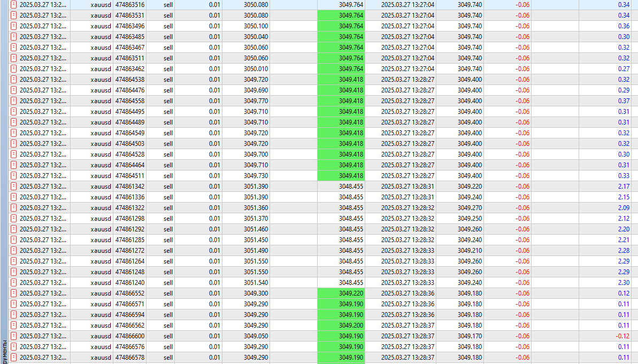Select the open price 3051.490
The height and width of the screenshot is (364, 638).
(x=256, y=251)
